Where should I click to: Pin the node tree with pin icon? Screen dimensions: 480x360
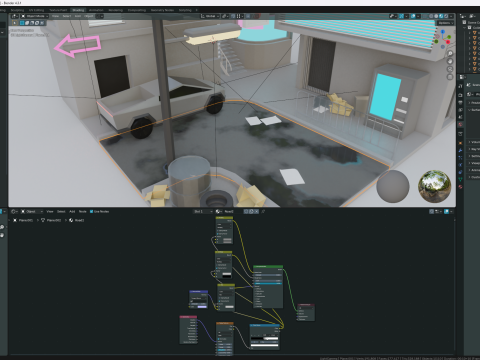coord(263,211)
